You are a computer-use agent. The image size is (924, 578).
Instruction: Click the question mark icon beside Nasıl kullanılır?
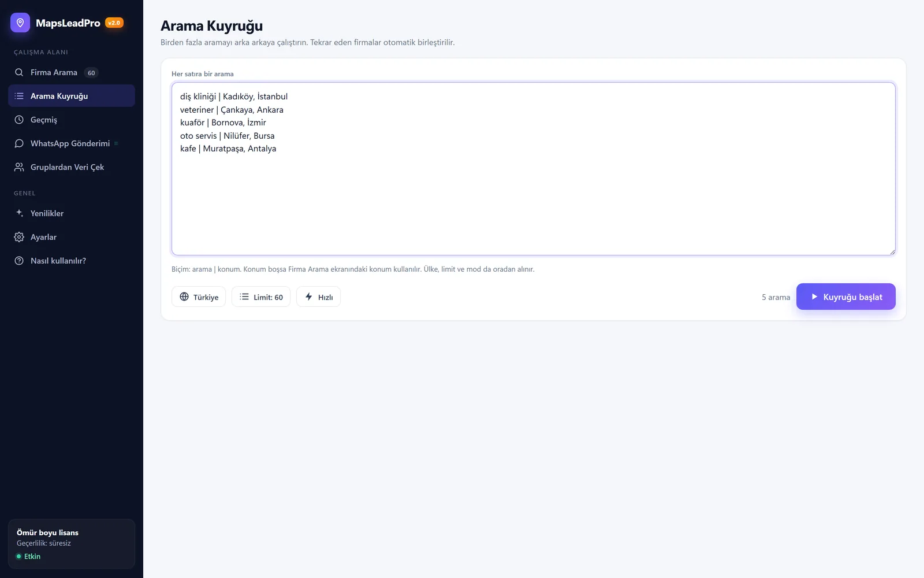[19, 261]
